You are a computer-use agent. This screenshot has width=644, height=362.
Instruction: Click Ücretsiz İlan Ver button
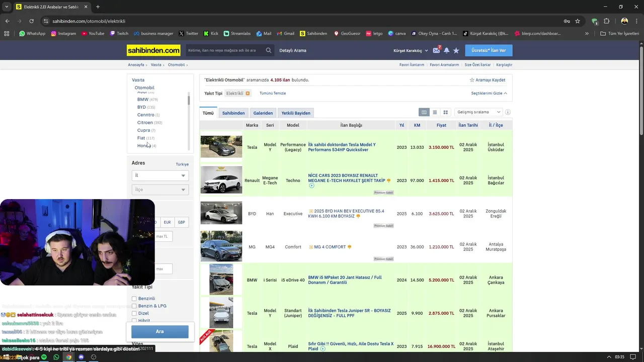click(489, 50)
